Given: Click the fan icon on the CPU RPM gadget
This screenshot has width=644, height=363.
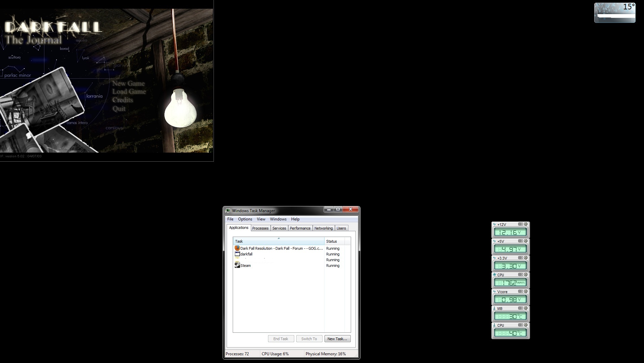Looking at the screenshot, I should pyautogui.click(x=495, y=275).
